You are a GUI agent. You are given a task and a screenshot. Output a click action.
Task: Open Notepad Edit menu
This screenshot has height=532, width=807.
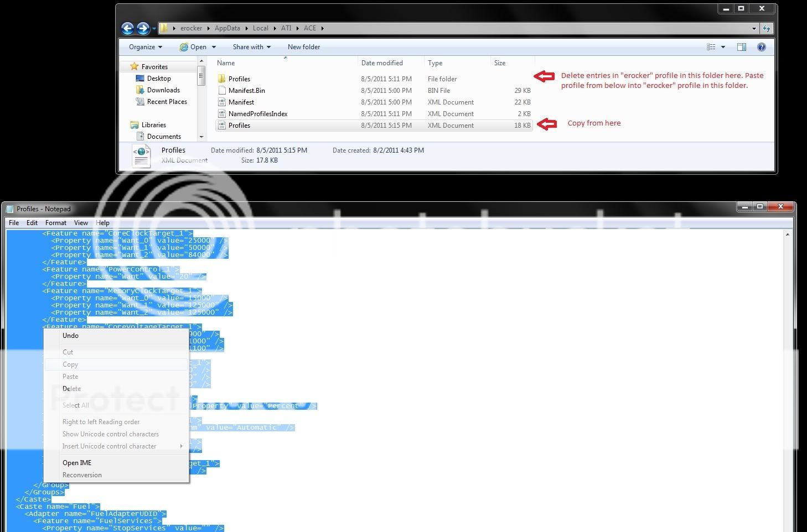click(x=32, y=223)
